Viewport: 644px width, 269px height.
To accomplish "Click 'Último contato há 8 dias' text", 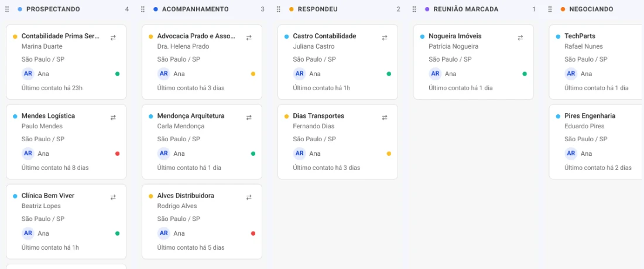I will pos(55,168).
